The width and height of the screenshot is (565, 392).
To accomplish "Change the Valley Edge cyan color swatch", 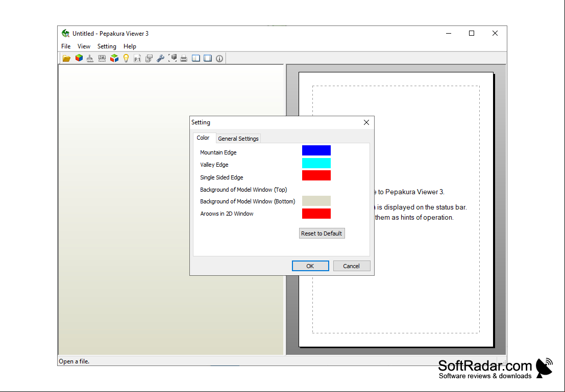I will [x=316, y=163].
